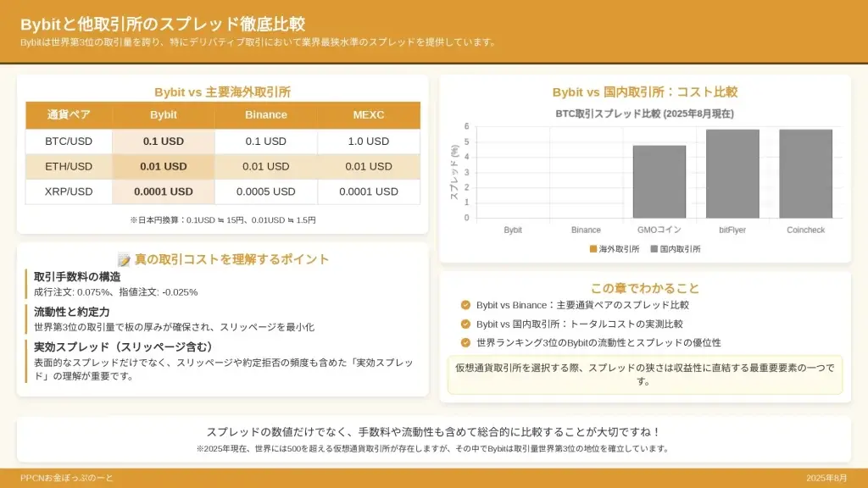This screenshot has height=488, width=868.
Task: Click the PPCNお金ぽっぷのーと footer text
Action: (x=67, y=478)
